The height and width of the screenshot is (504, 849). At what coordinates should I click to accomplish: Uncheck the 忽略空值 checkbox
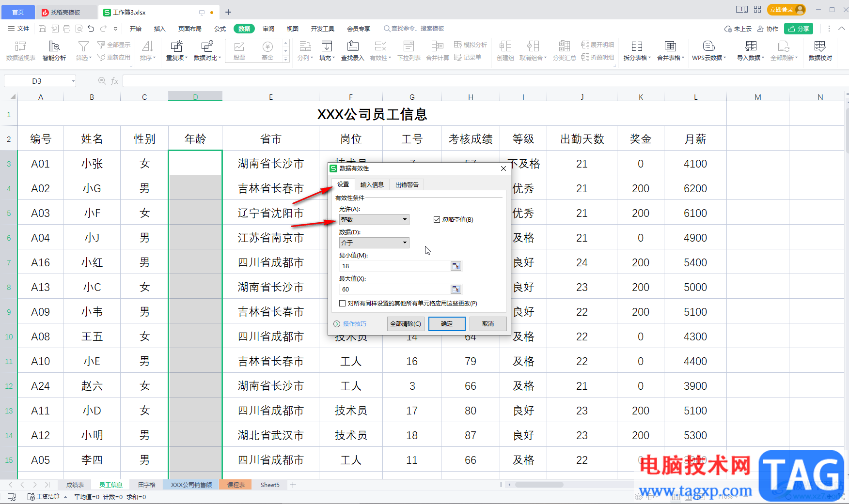(x=437, y=219)
